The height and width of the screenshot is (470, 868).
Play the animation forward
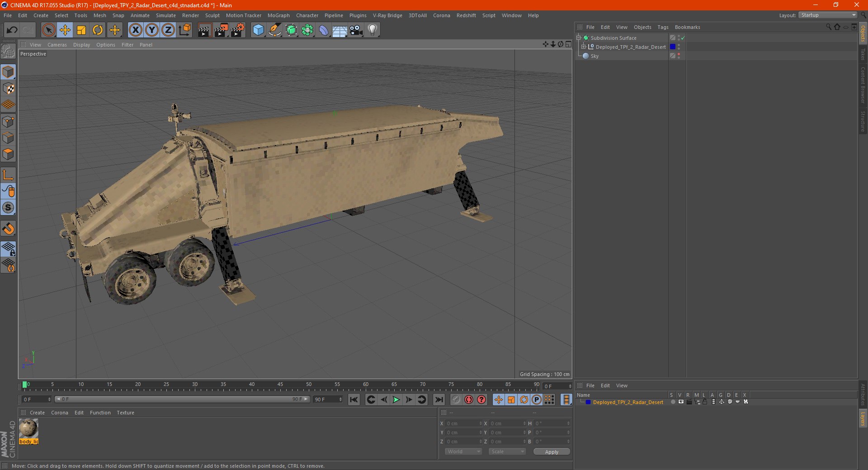click(396, 399)
